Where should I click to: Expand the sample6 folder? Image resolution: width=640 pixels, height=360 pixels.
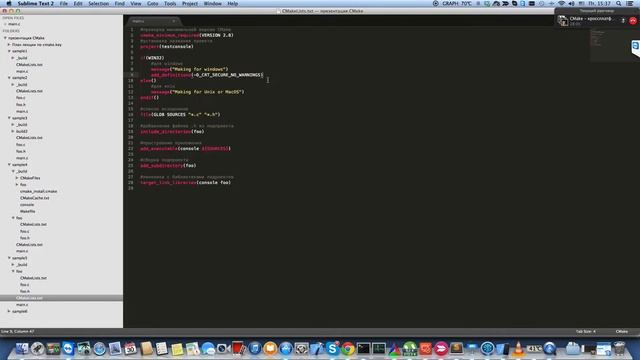pos(9,311)
